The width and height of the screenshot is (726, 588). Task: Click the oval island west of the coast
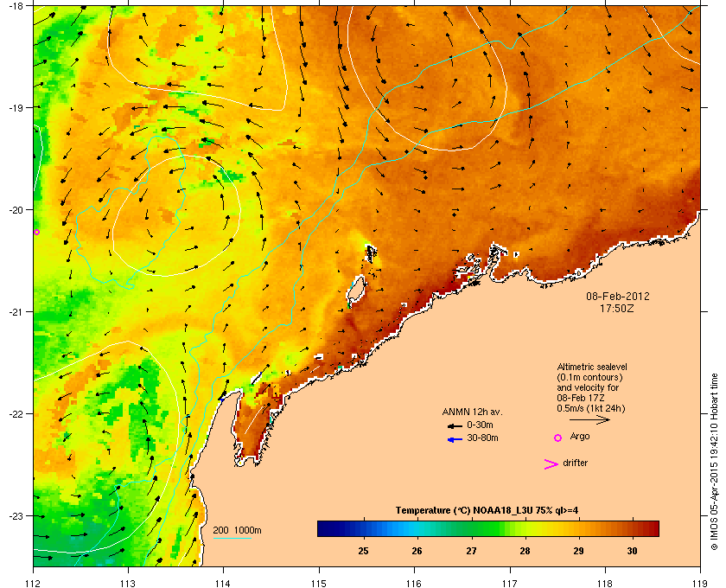(356, 290)
